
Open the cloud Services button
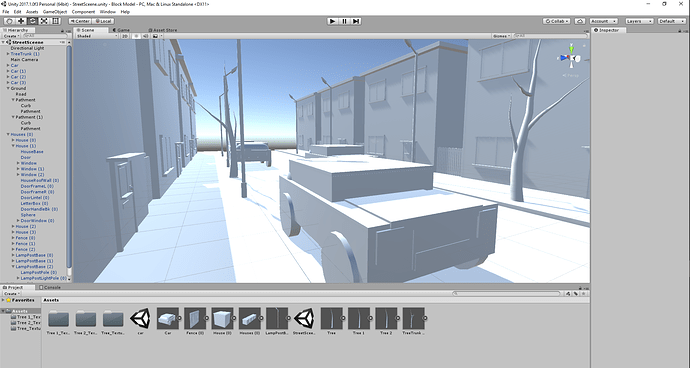[x=580, y=21]
